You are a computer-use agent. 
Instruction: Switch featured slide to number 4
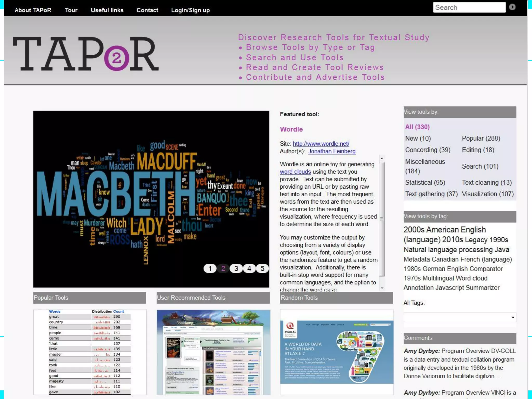(249, 268)
